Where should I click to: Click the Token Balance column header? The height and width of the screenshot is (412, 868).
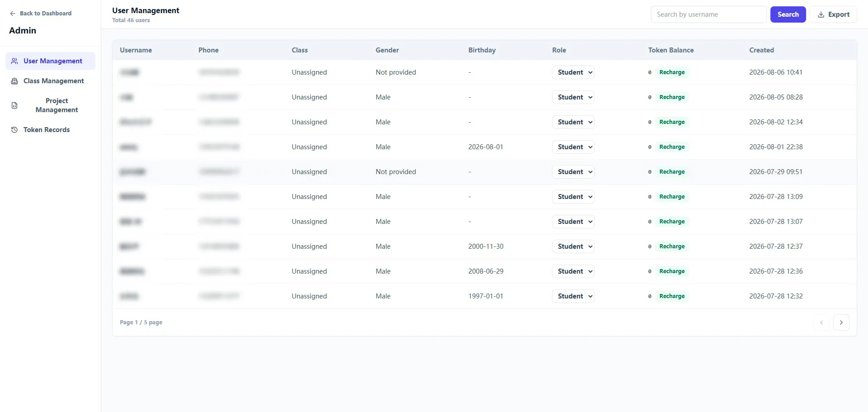(x=671, y=50)
